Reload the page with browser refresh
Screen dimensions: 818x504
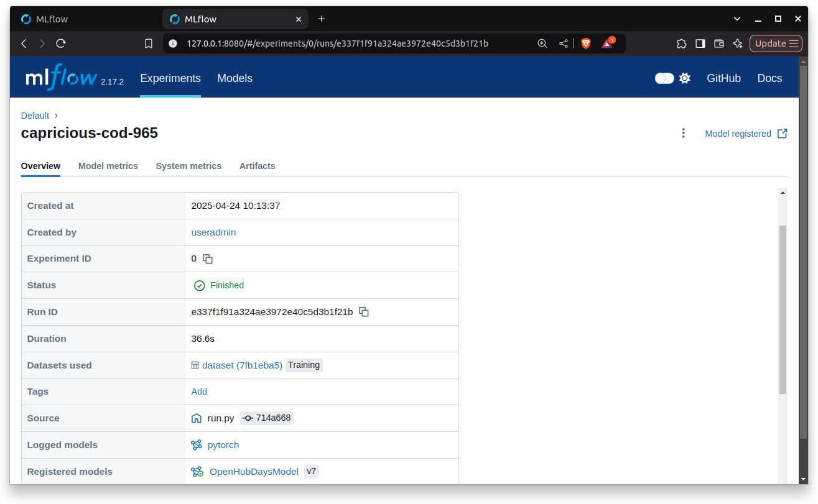(x=61, y=44)
